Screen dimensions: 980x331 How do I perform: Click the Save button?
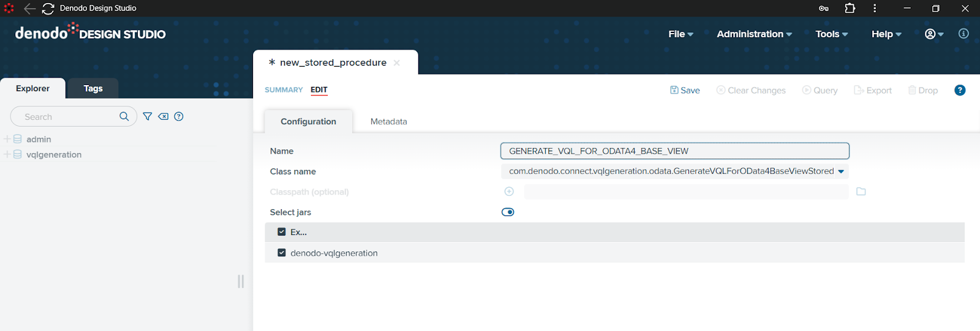coord(685,90)
